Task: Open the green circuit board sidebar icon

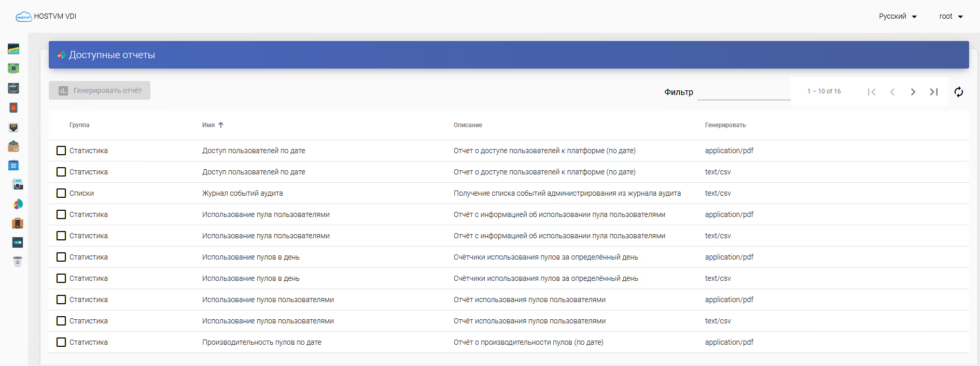Action: [13, 68]
